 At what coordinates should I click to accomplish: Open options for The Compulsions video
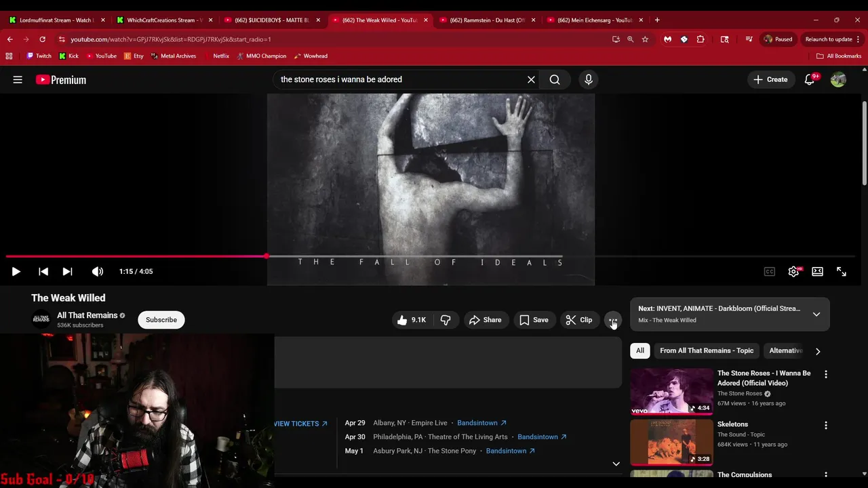(826, 476)
